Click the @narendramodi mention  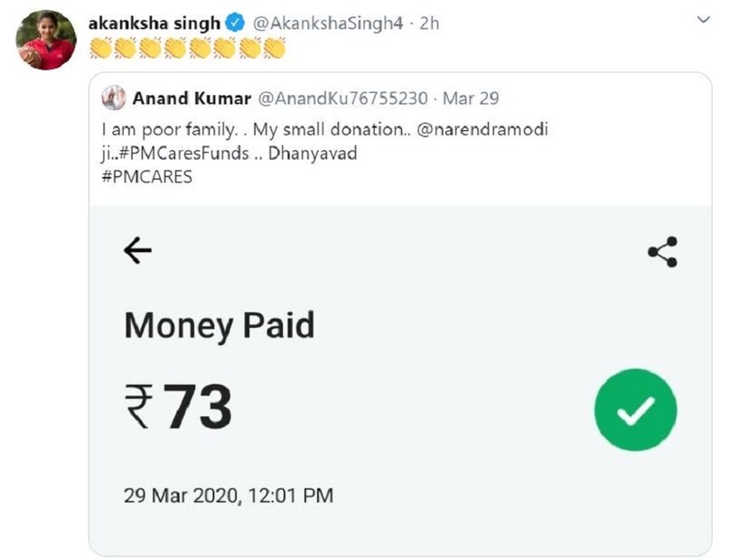(482, 129)
